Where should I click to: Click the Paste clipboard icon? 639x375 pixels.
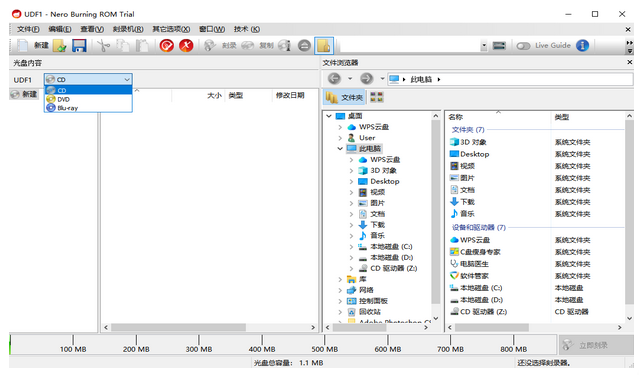click(x=142, y=46)
